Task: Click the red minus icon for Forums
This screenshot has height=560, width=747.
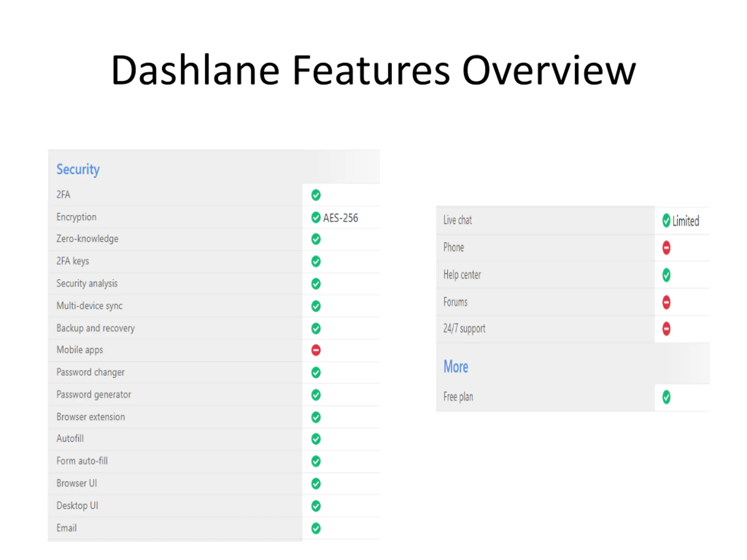Action: click(x=666, y=302)
